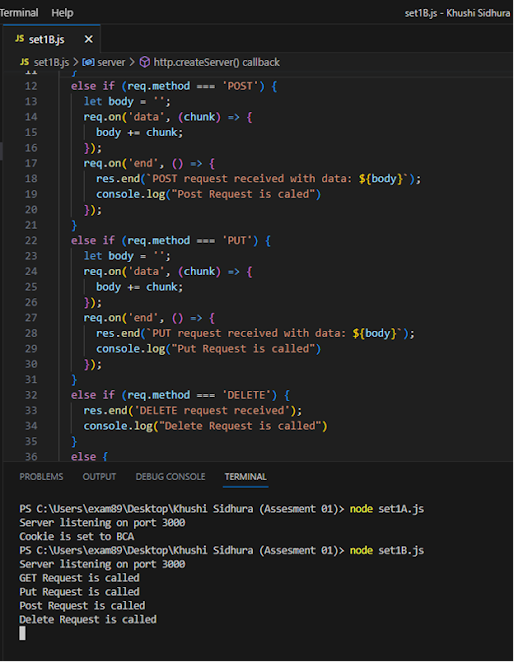Click the JS icon in the breadcrumb

[x=24, y=62]
